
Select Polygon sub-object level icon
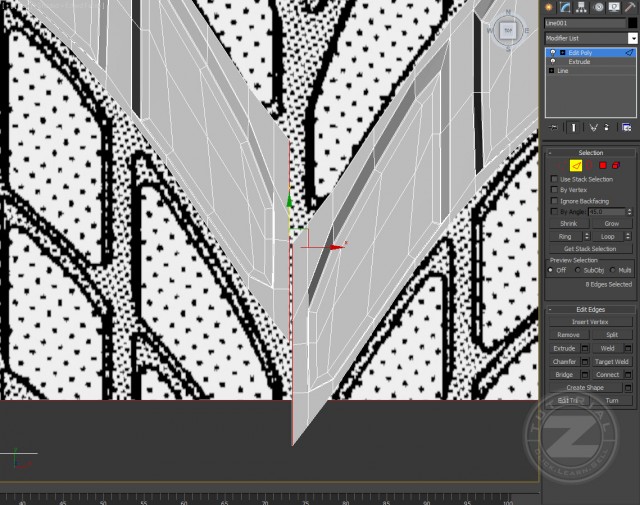[603, 165]
